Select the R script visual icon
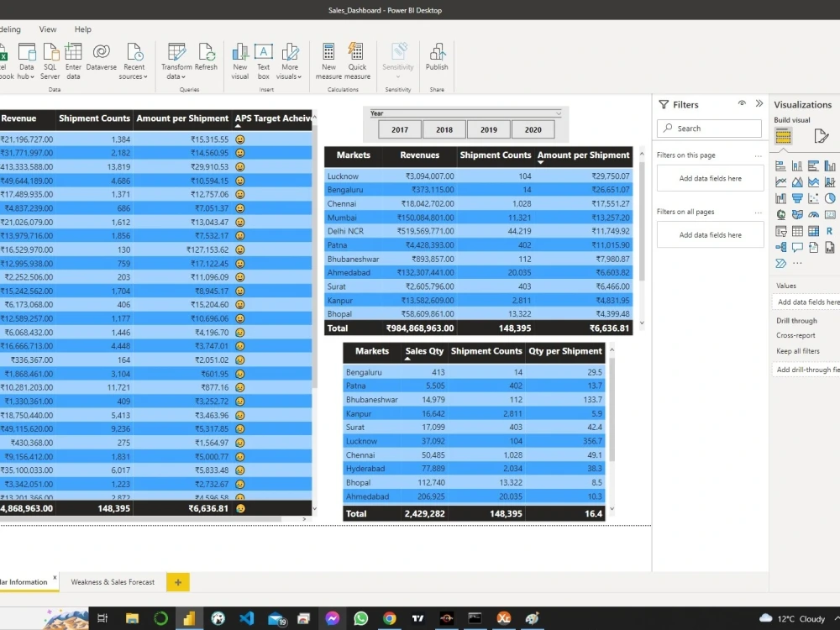Image resolution: width=840 pixels, height=630 pixels. pos(830,231)
